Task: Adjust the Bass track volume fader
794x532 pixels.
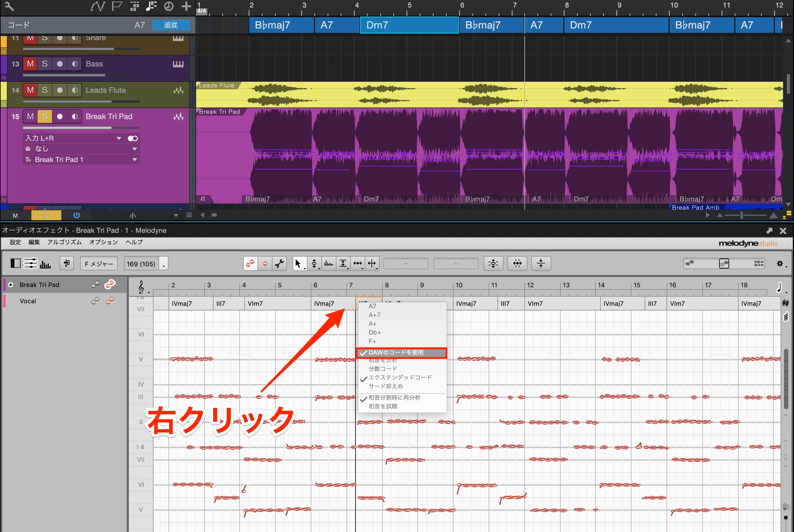Action: pos(81,75)
